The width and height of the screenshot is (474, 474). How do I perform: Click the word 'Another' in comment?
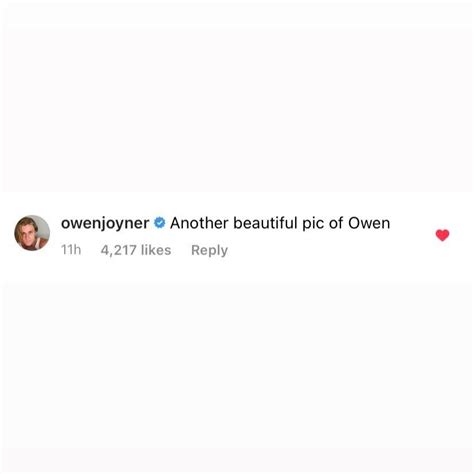[199, 223]
